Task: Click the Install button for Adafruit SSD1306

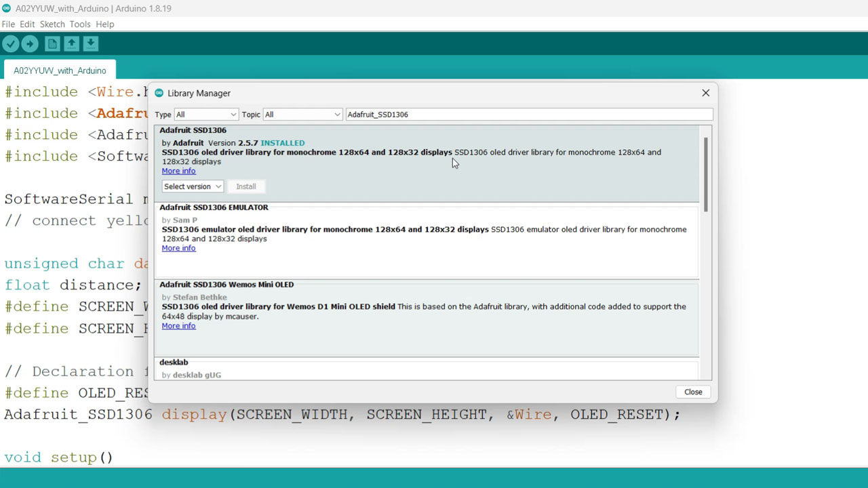Action: [246, 186]
